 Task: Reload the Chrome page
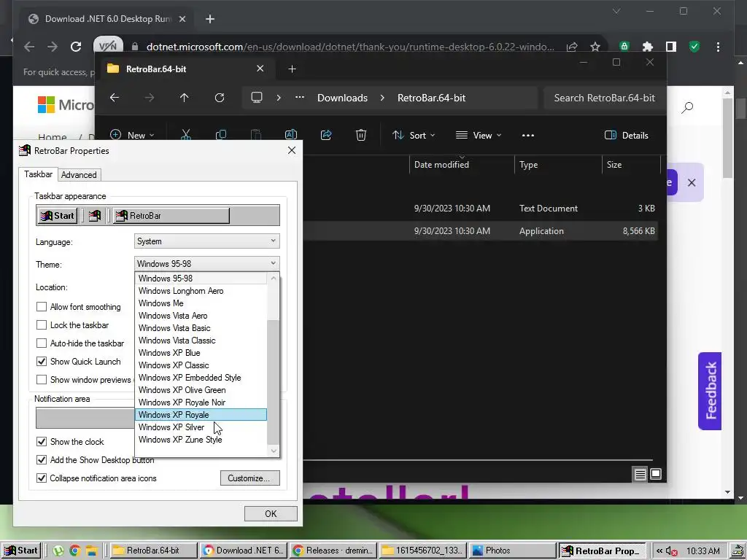tap(76, 47)
